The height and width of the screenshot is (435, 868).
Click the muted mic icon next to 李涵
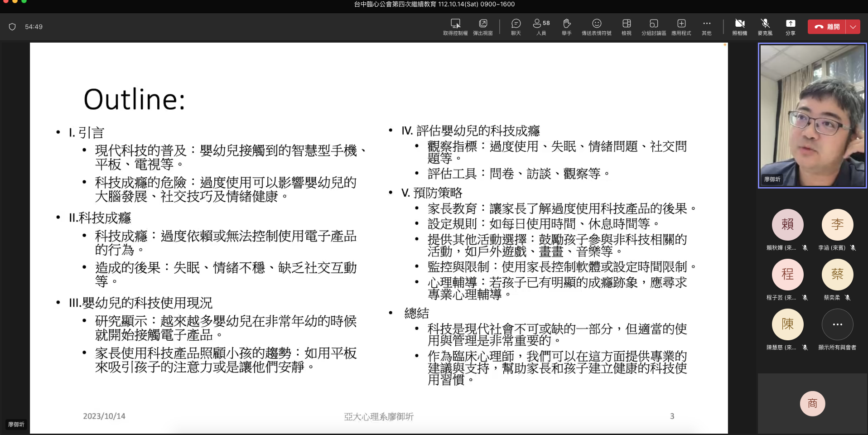point(853,248)
